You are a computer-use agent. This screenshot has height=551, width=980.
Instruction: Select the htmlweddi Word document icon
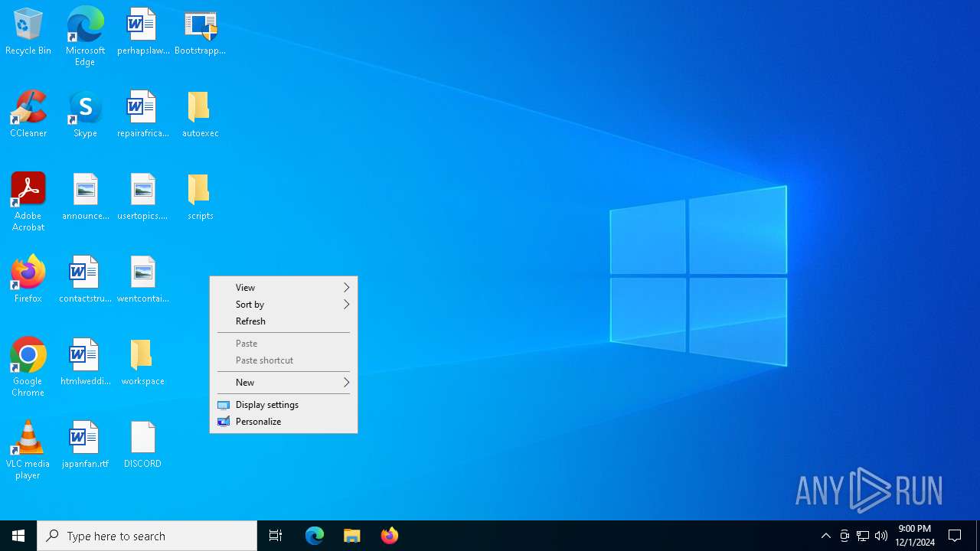point(85,363)
